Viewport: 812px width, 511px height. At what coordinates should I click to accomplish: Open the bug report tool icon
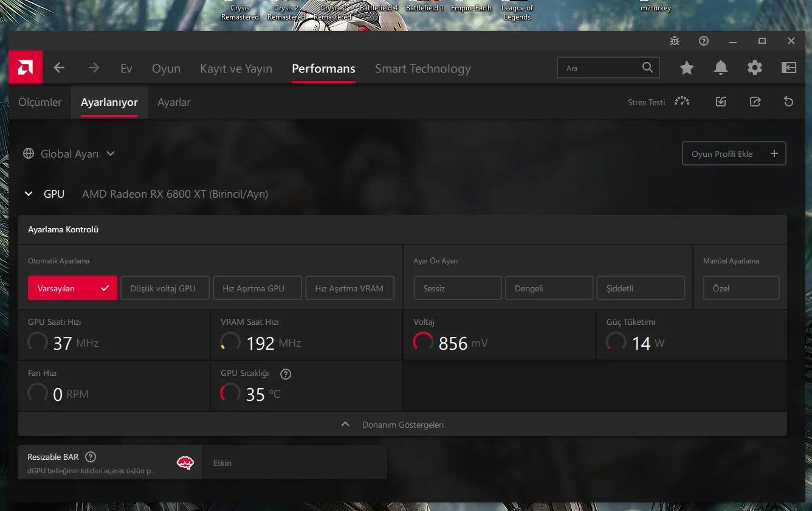[x=675, y=41]
